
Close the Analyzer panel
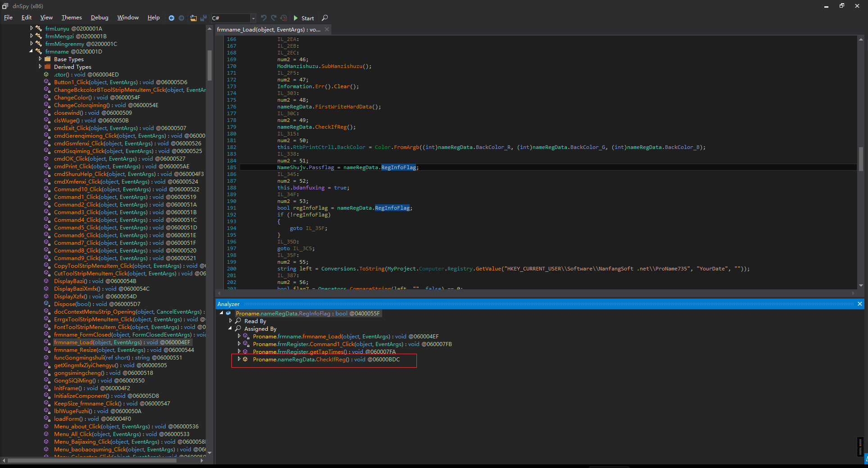coord(860,304)
